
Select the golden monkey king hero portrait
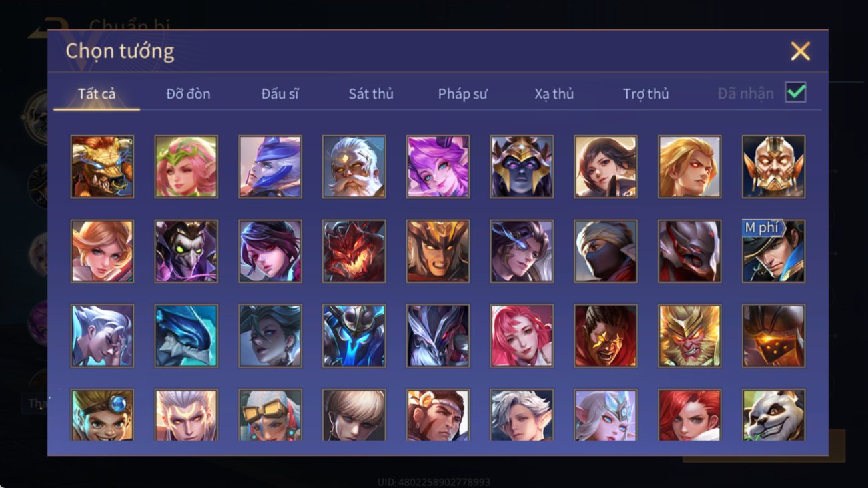[689, 336]
